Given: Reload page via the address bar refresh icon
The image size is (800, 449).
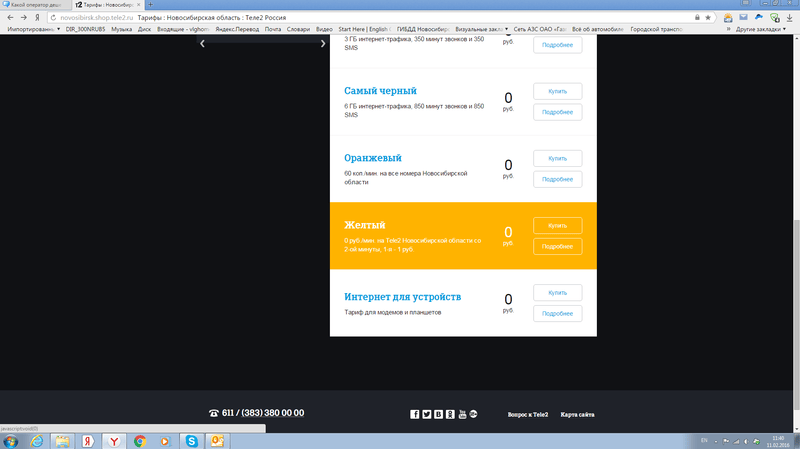Looking at the screenshot, I should pos(53,17).
